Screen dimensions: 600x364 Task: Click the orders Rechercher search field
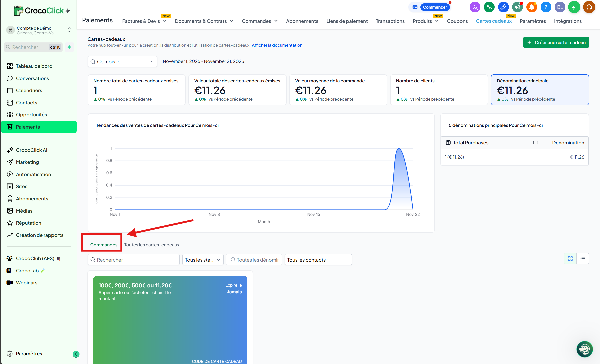(134, 260)
